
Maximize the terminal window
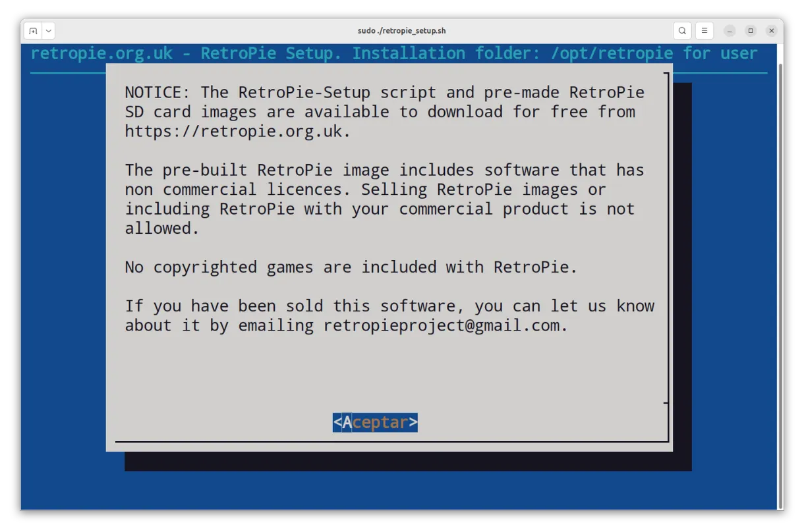coord(750,31)
